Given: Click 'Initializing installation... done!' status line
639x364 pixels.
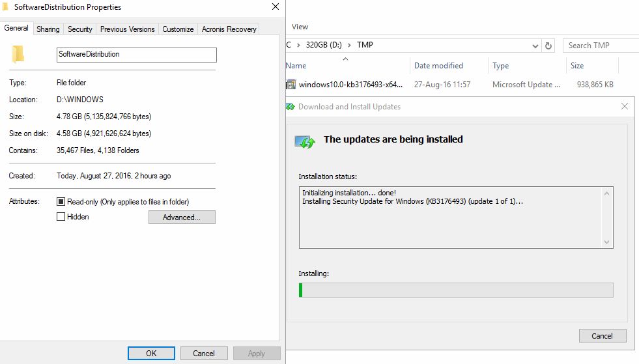Looking at the screenshot, I should (349, 193).
